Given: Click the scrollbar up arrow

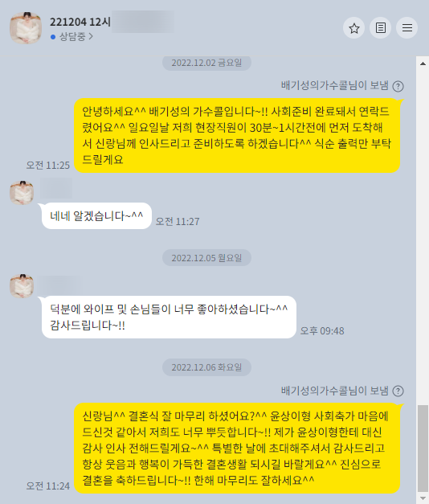Looking at the screenshot, I should pos(423,64).
